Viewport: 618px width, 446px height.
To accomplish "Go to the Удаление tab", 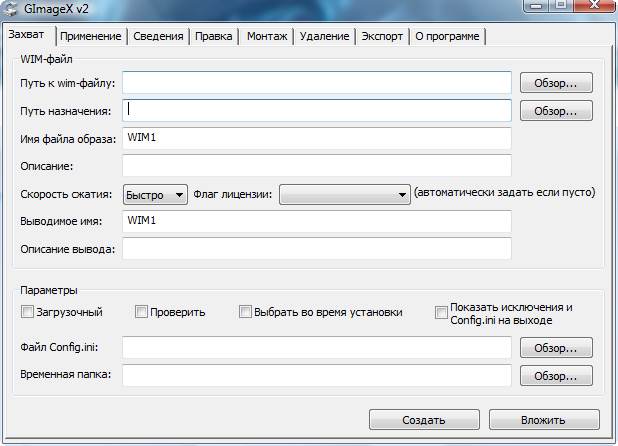I will point(324,36).
